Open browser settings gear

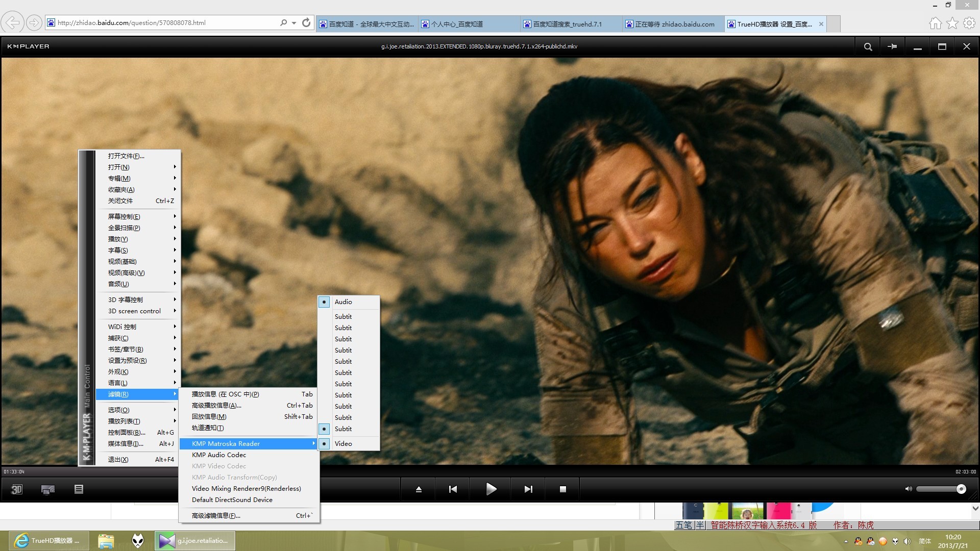click(x=969, y=23)
